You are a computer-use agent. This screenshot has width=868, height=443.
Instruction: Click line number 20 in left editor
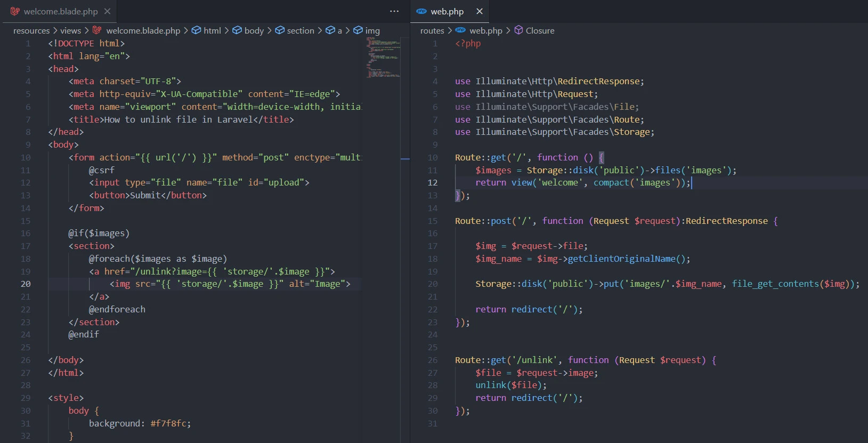tap(26, 284)
